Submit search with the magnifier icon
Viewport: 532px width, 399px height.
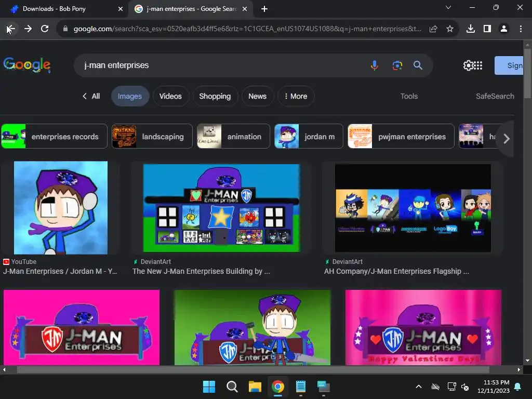pos(418,65)
